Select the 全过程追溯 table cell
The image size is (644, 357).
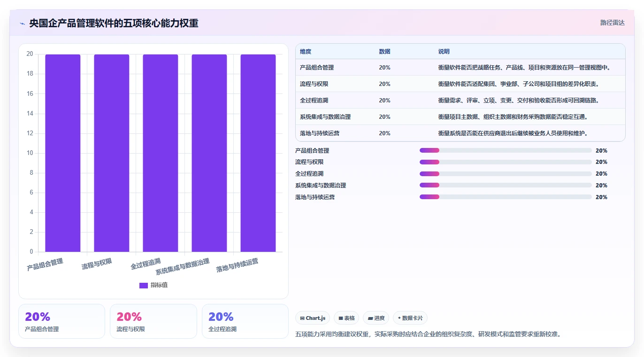(314, 101)
